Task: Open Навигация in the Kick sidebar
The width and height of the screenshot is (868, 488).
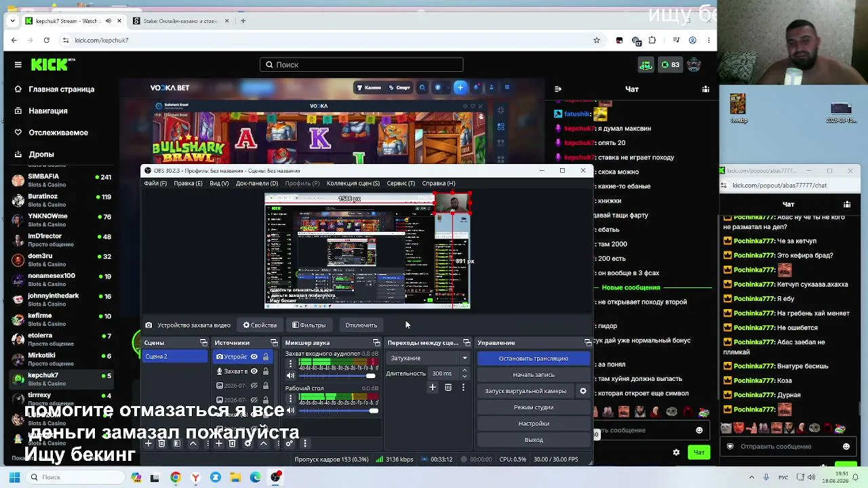Action: point(41,110)
